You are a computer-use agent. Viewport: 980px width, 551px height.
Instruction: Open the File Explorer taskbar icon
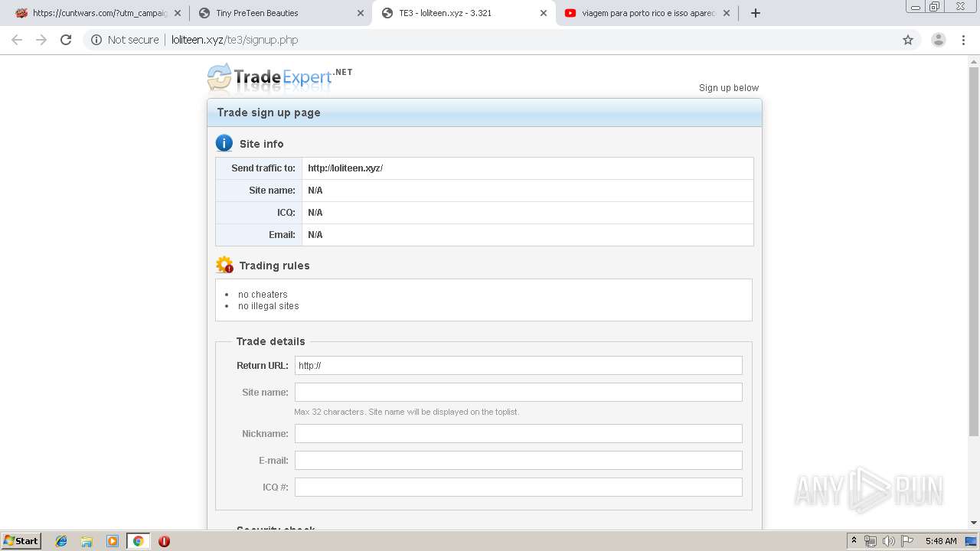pyautogui.click(x=87, y=541)
